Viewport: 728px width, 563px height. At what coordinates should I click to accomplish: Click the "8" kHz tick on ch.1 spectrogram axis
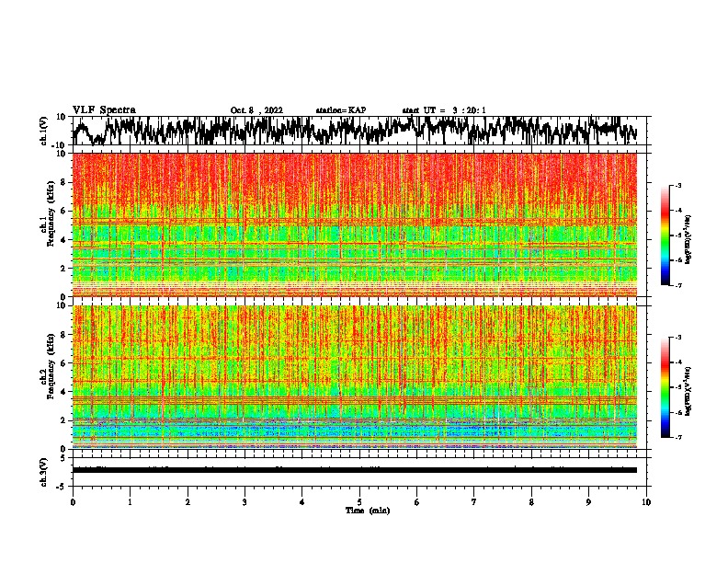[63, 182]
